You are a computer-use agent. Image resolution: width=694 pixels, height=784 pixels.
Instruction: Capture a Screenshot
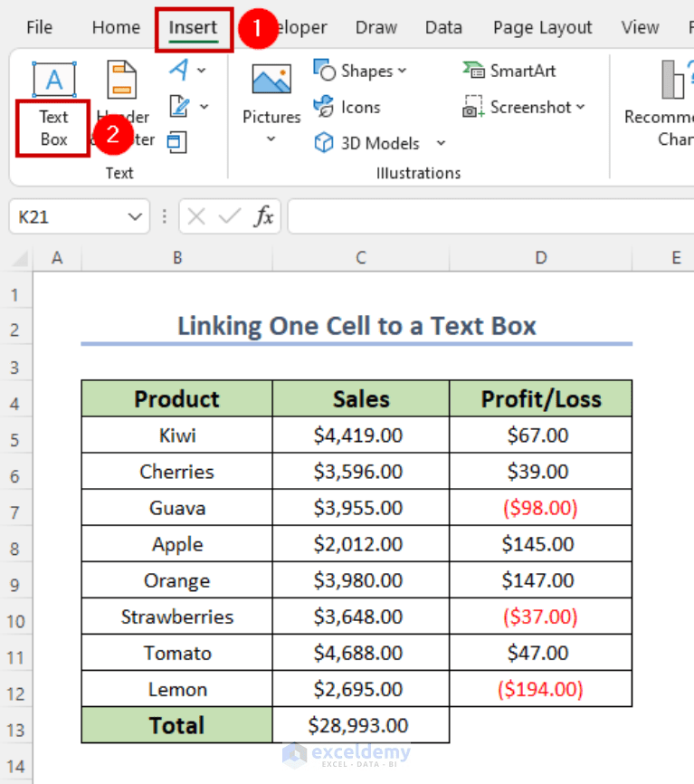(525, 107)
